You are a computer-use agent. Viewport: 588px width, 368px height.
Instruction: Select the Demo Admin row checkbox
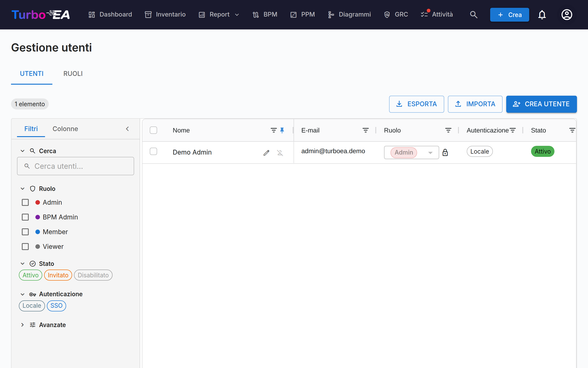coord(153,151)
